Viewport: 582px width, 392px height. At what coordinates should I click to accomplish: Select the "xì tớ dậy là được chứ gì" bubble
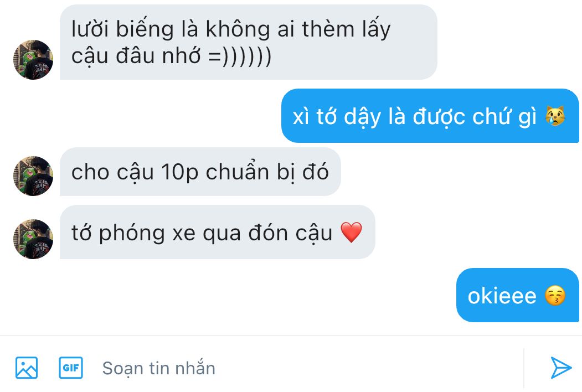pos(430,116)
